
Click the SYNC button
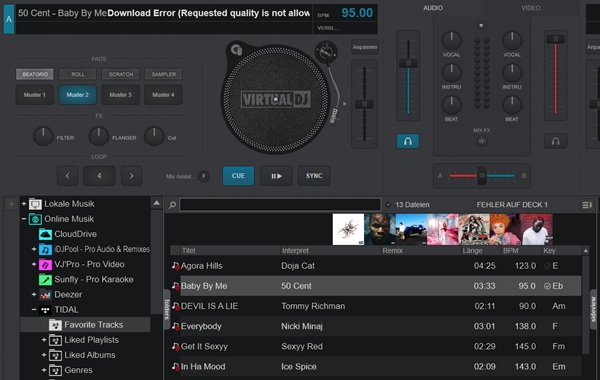tap(314, 176)
